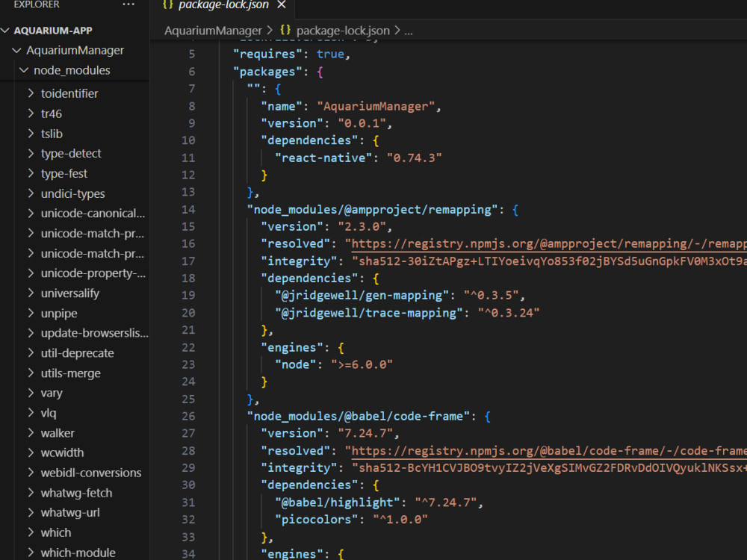Click the "AquariumManager" name value
The height and width of the screenshot is (560, 747).
click(x=376, y=106)
